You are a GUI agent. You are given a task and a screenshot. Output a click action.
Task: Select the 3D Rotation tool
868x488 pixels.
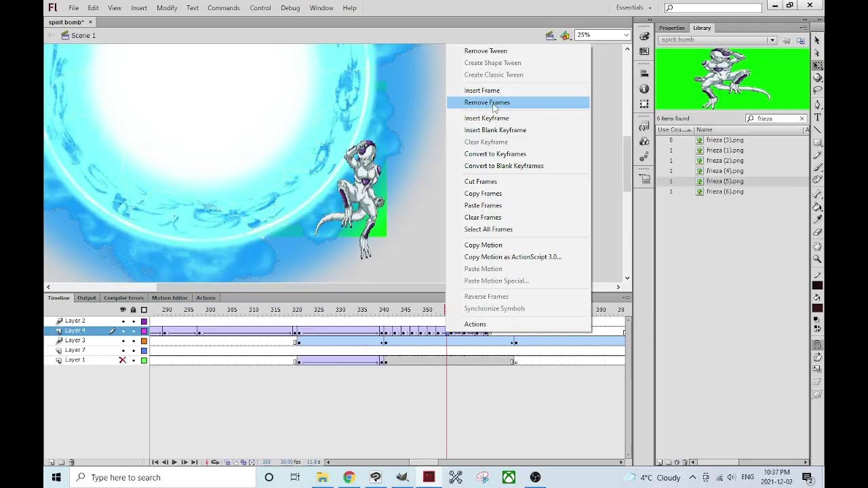[817, 77]
